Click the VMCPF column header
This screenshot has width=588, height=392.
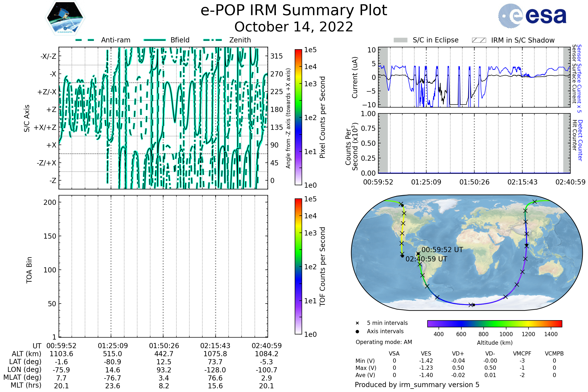(522, 354)
